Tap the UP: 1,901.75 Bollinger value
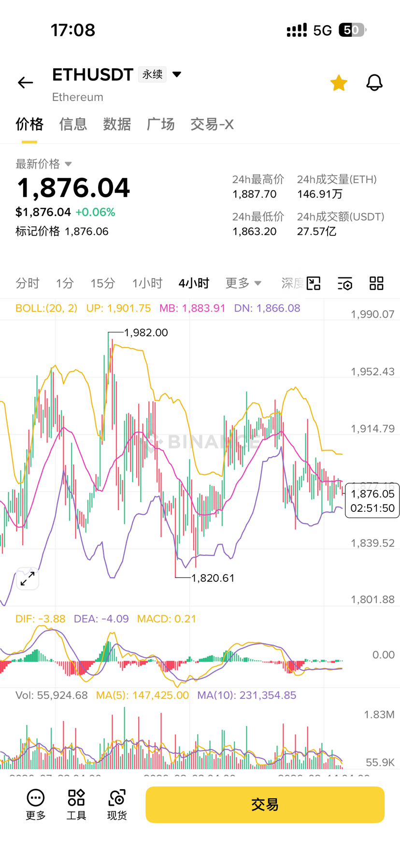 [118, 308]
